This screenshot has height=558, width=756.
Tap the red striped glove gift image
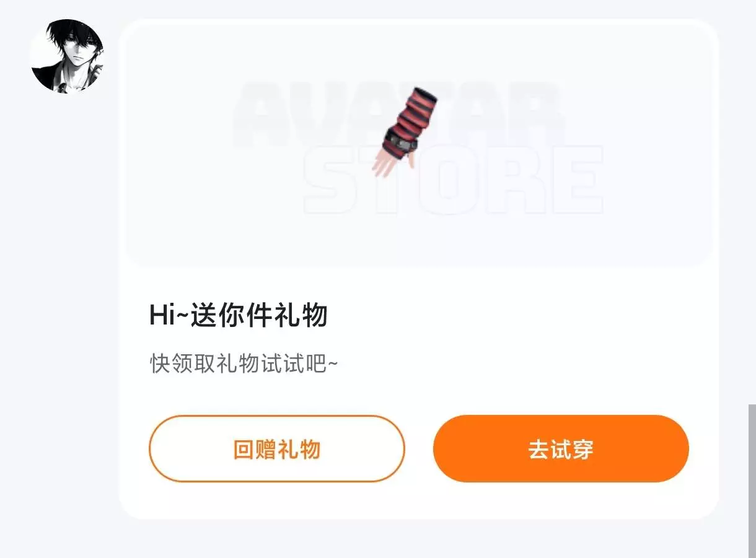click(x=404, y=131)
